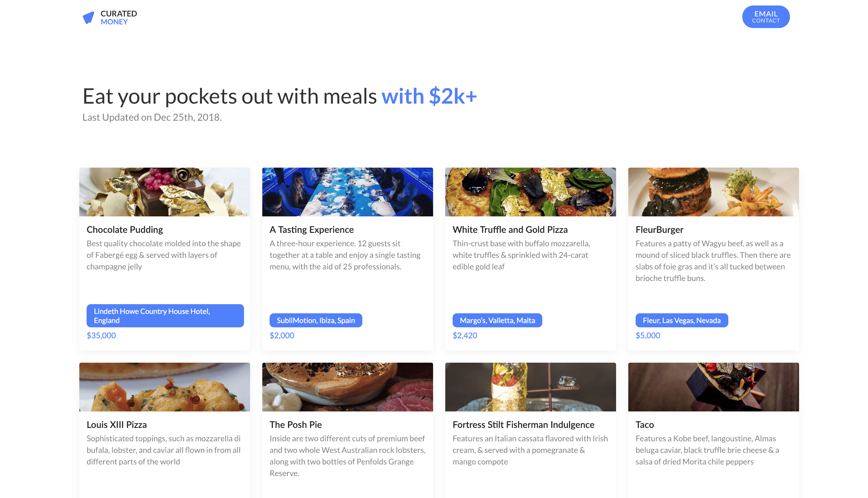Click the $35,000 price
This screenshot has height=498, width=868.
click(x=101, y=336)
